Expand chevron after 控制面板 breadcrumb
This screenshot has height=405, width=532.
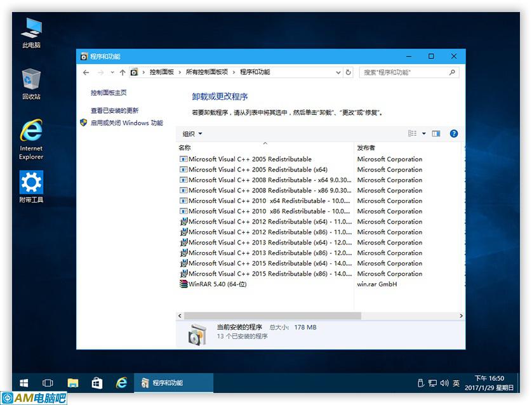click(x=180, y=72)
